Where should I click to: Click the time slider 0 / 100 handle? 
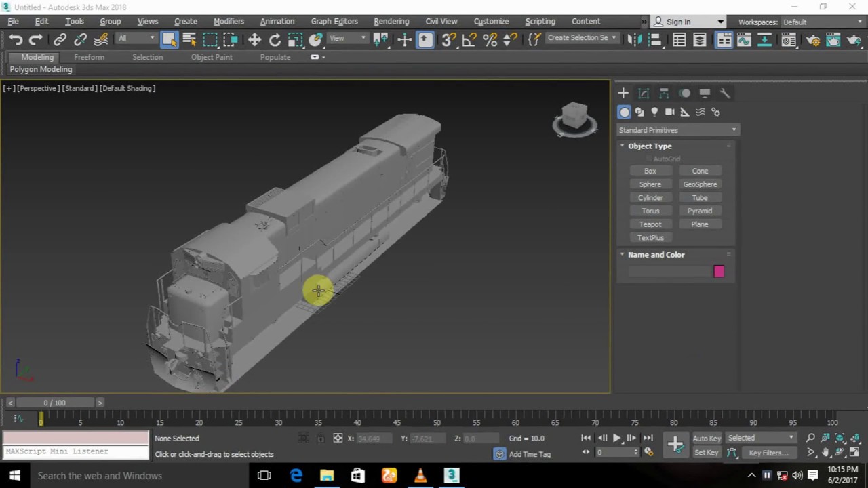[x=55, y=403]
